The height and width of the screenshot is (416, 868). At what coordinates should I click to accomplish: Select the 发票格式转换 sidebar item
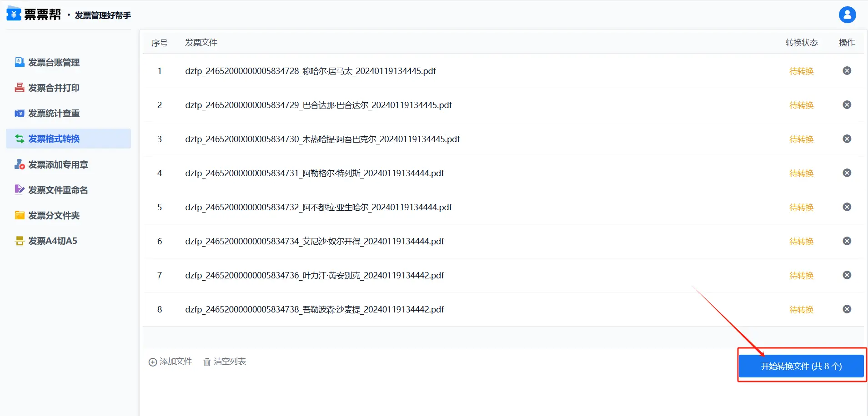(54, 139)
